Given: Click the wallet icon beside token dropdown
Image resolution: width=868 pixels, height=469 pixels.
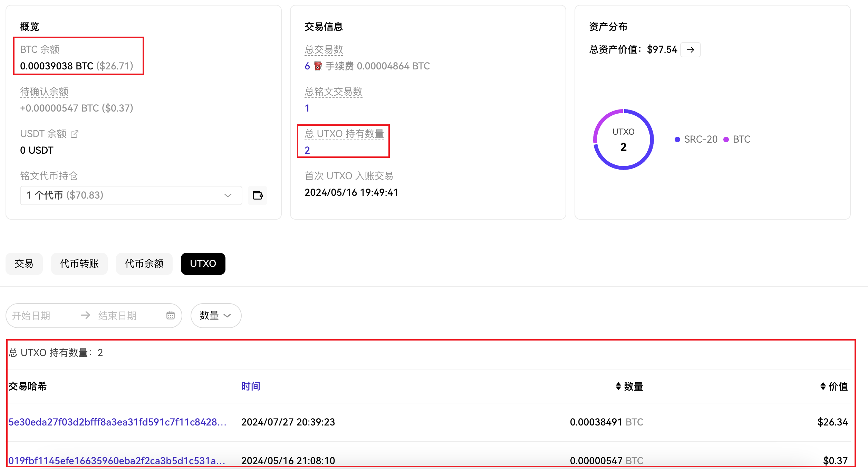Looking at the screenshot, I should [258, 195].
